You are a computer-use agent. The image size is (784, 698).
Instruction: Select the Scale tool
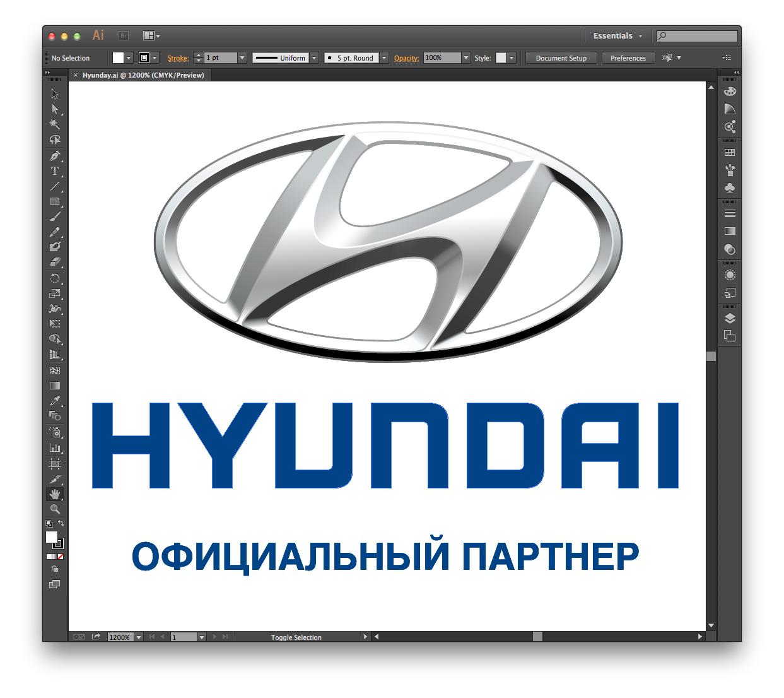click(x=55, y=293)
